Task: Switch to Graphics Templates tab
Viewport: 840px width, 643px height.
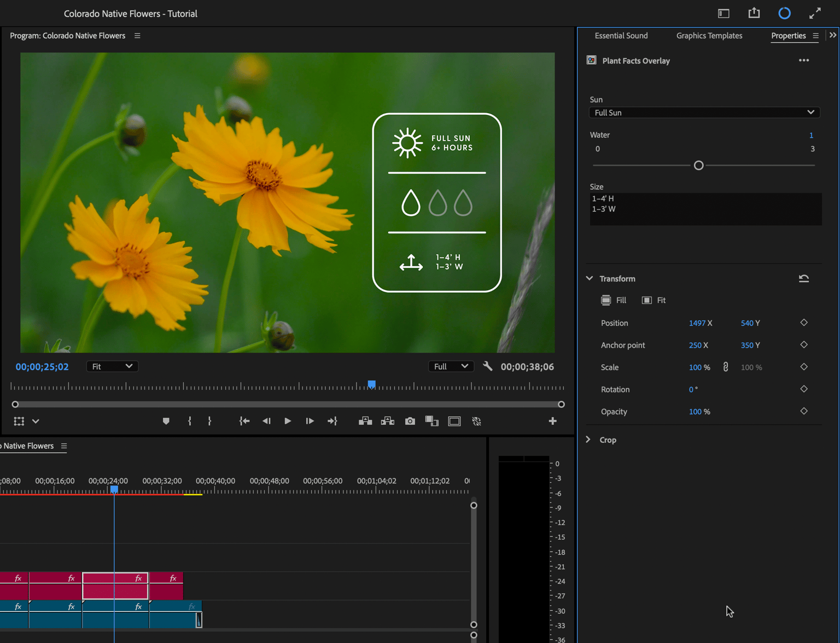Action: tap(709, 36)
